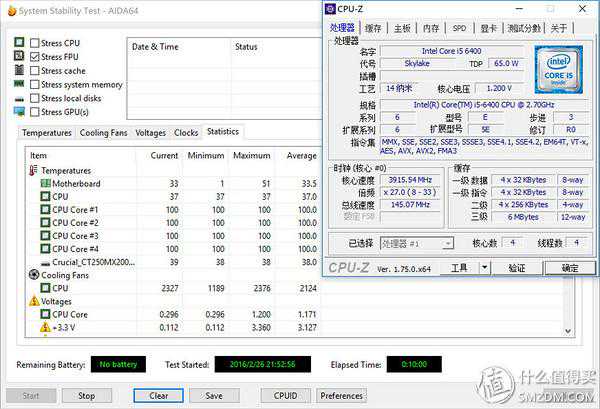Click the Date & Time column header
This screenshot has width=600, height=409.
(x=155, y=46)
